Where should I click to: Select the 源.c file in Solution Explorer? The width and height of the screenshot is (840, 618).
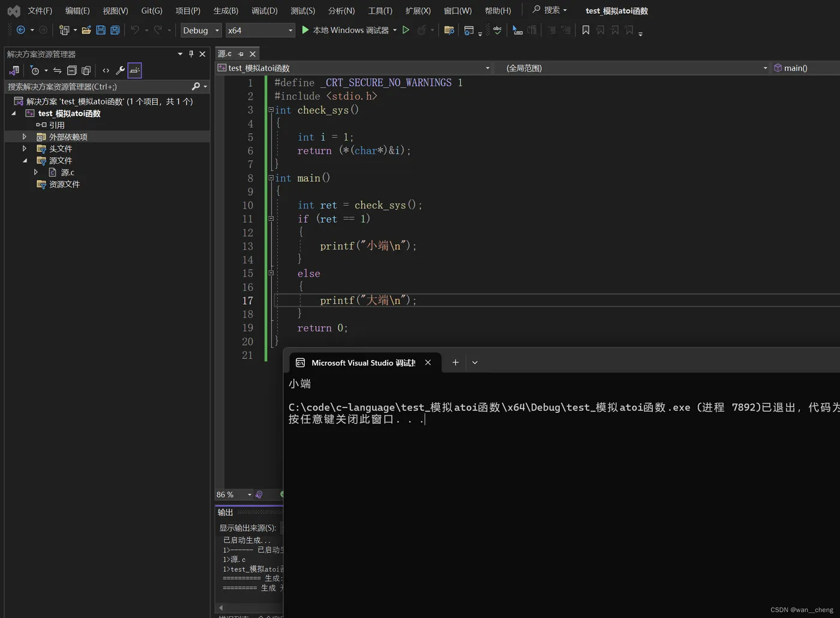(67, 172)
